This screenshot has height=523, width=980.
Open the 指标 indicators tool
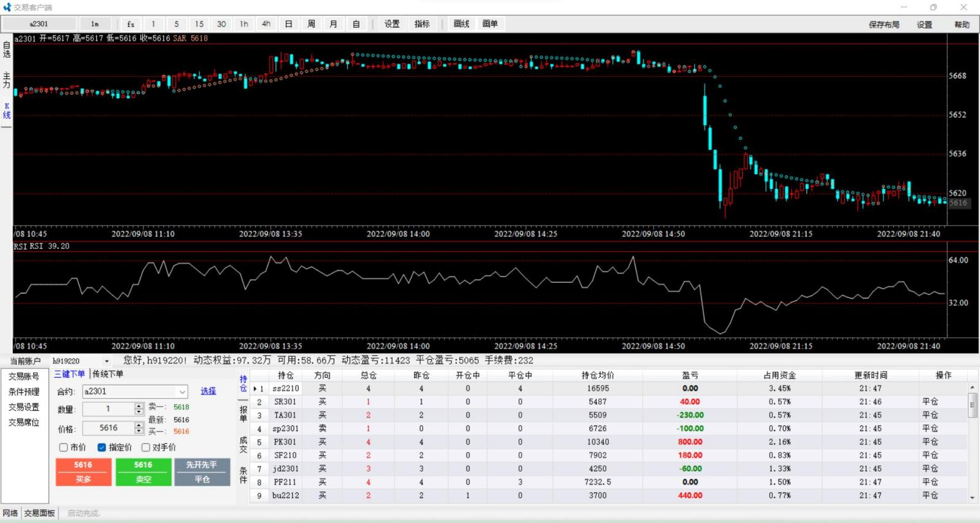pyautogui.click(x=421, y=24)
